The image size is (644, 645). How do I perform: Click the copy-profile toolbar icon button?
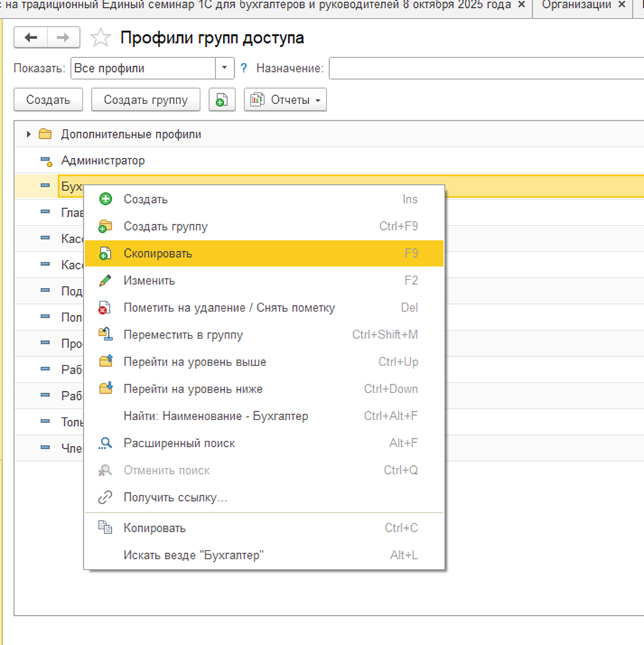point(221,100)
